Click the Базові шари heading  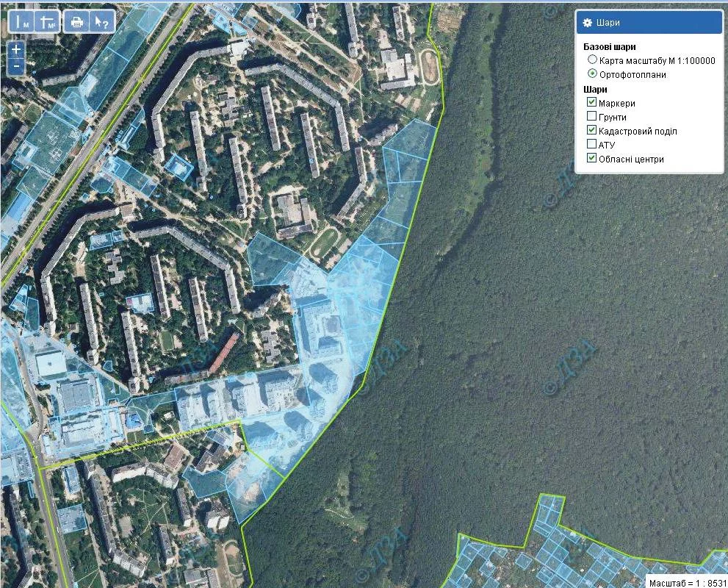609,47
